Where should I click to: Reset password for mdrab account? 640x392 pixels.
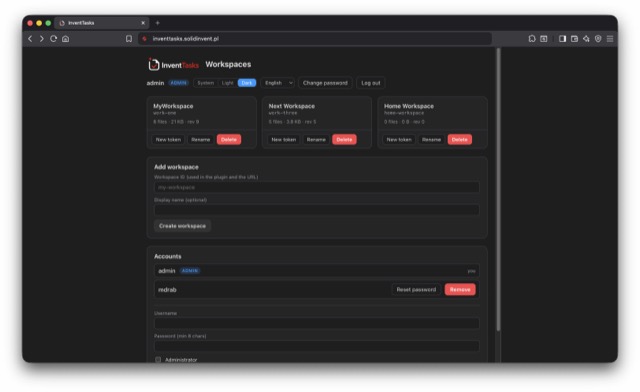416,290
